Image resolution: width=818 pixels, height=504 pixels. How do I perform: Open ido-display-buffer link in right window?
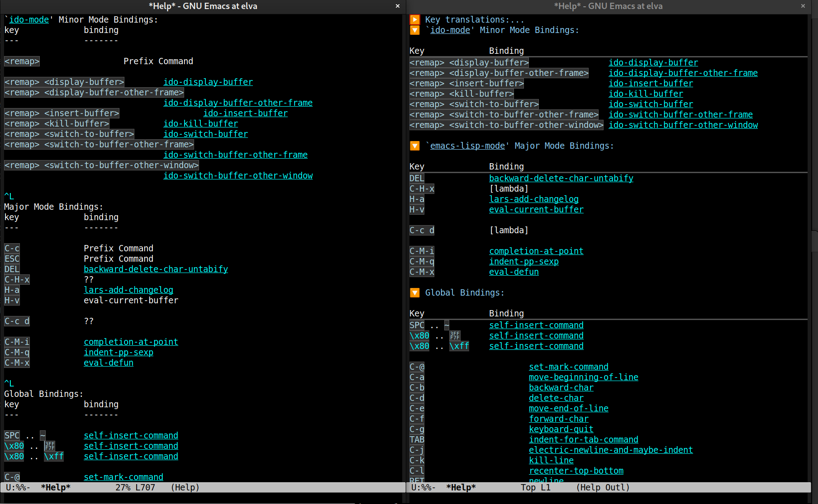(x=653, y=62)
